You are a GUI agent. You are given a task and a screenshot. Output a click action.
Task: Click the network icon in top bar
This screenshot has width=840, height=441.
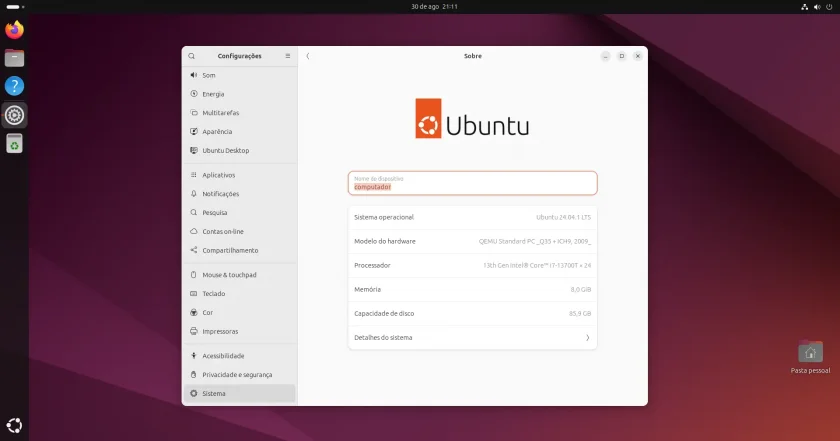pos(805,7)
